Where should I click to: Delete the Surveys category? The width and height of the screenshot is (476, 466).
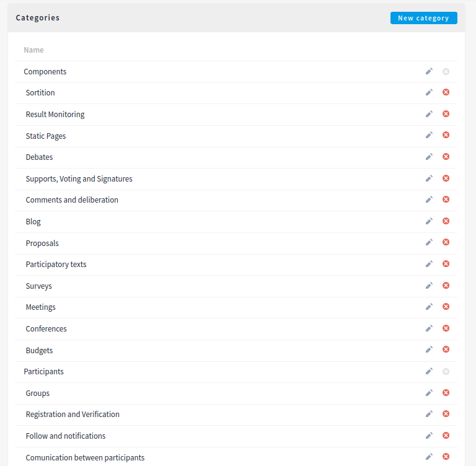[446, 286]
